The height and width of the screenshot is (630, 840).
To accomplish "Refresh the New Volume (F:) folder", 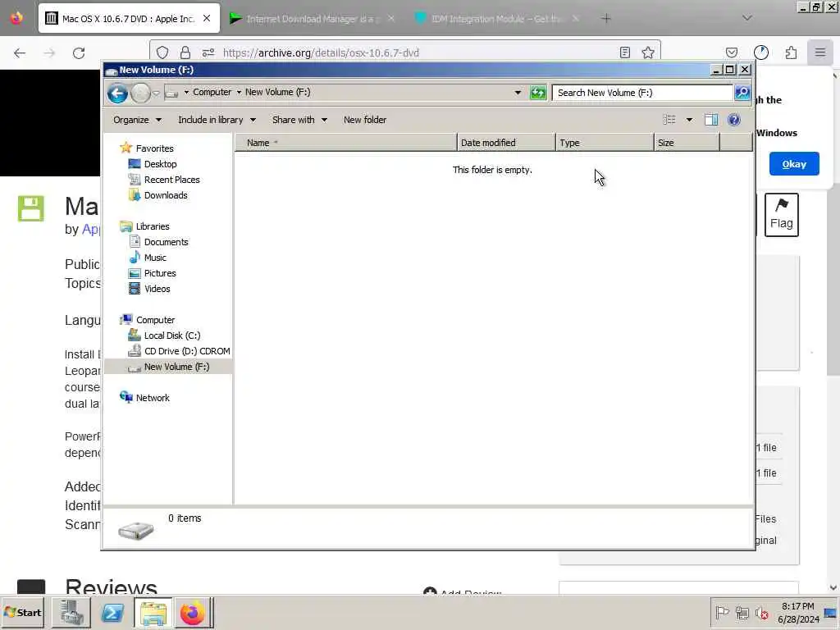I will point(538,93).
